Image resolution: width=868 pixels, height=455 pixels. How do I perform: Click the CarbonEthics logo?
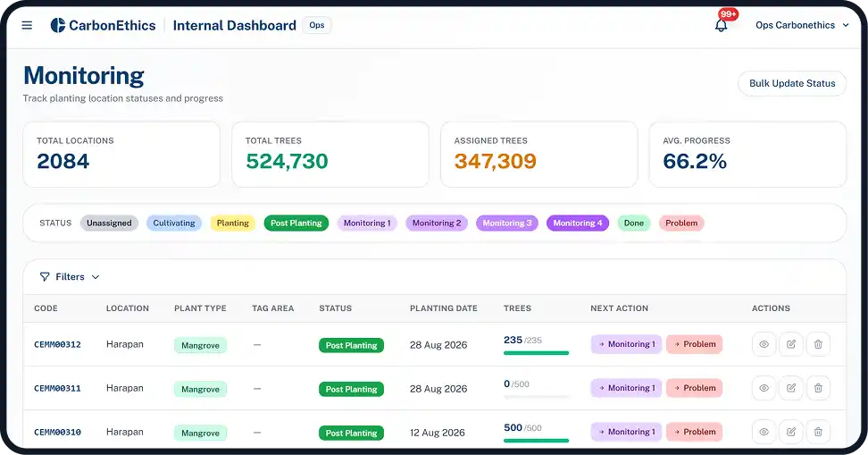coord(103,26)
